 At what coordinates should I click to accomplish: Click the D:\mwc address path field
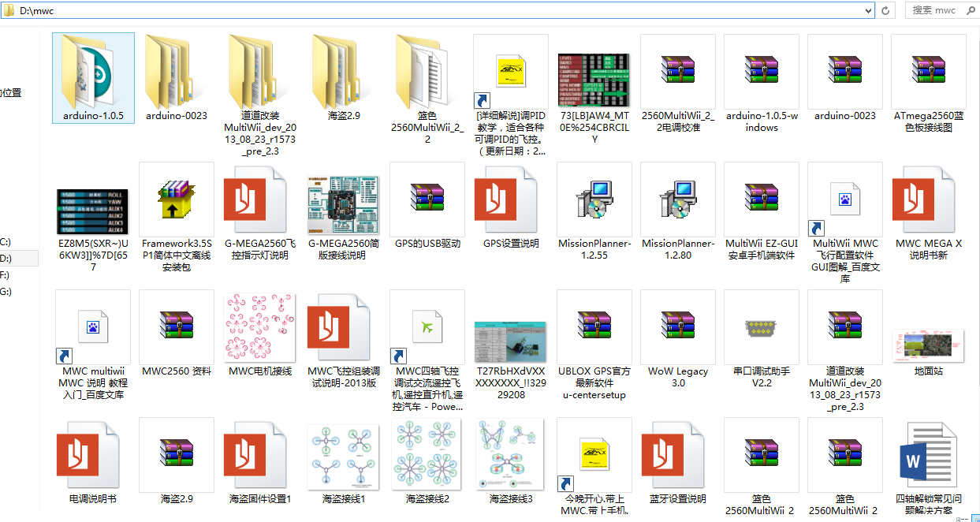pos(438,11)
